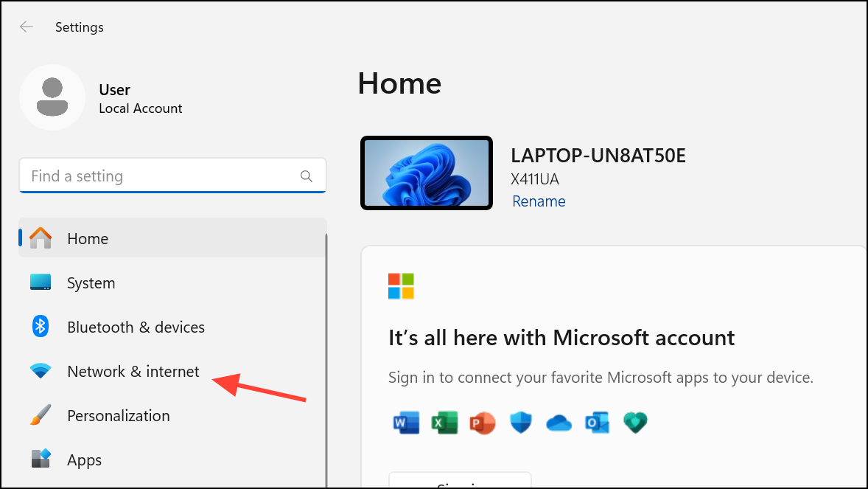Viewport: 868px width, 489px height.
Task: Click the Word app icon
Action: (x=406, y=422)
